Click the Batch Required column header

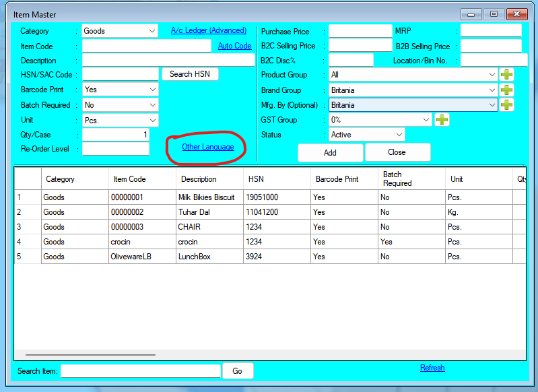411,179
